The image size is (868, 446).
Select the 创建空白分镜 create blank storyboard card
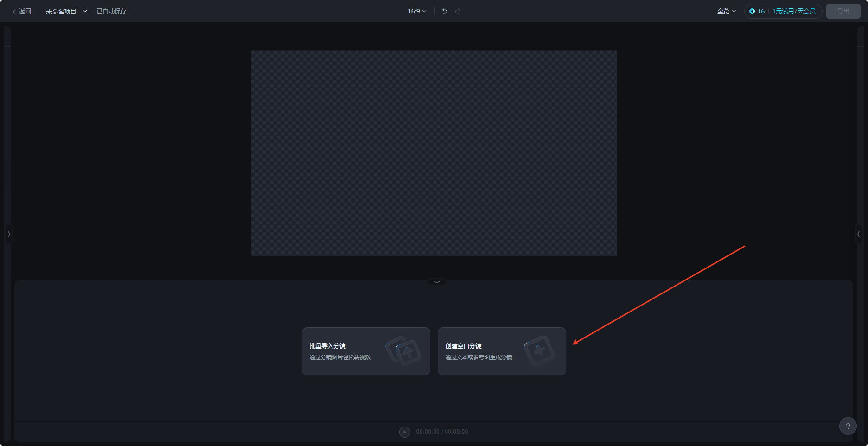(502, 351)
